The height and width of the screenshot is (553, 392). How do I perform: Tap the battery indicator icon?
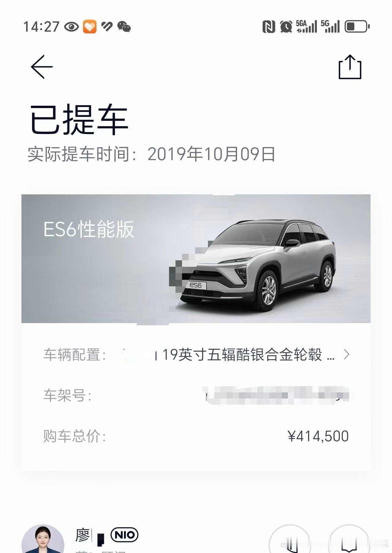[x=357, y=27]
